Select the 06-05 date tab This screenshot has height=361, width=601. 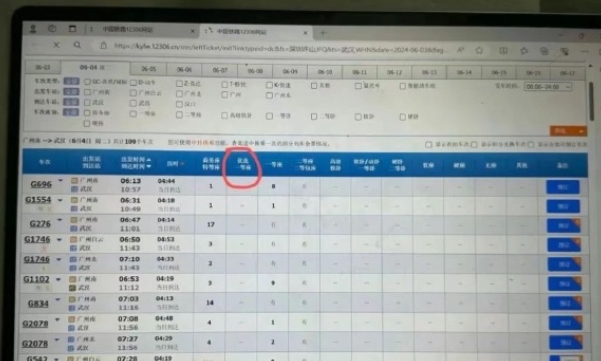pos(148,69)
